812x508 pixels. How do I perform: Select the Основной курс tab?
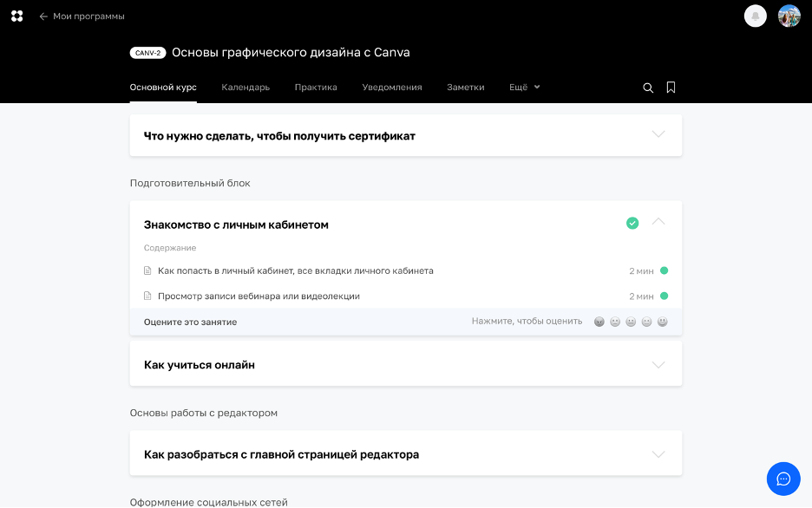[163, 88]
